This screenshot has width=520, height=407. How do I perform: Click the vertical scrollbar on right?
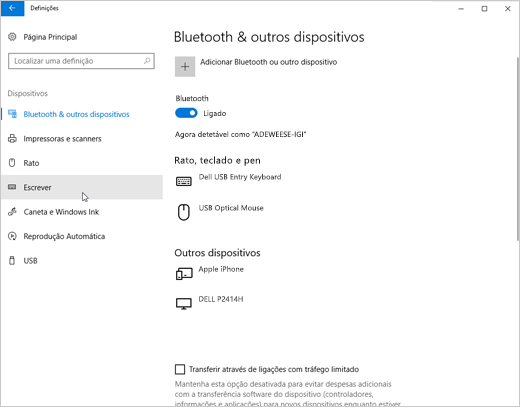click(518, 148)
